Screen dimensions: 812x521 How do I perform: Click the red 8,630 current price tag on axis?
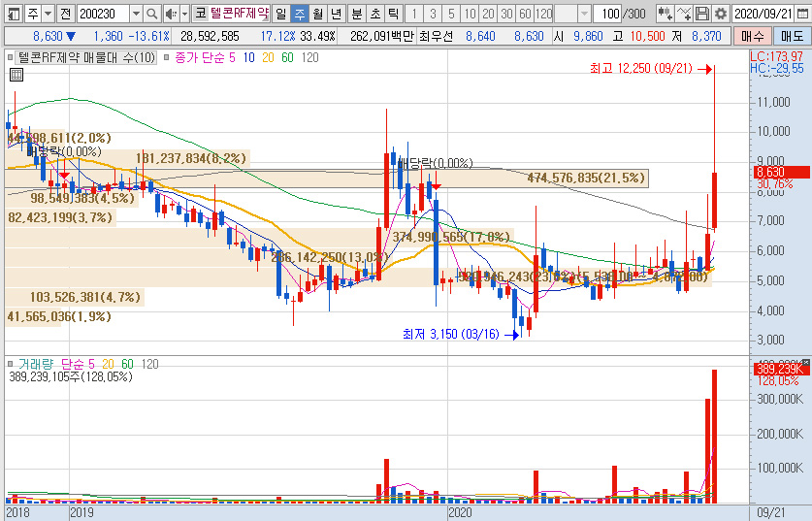point(780,172)
